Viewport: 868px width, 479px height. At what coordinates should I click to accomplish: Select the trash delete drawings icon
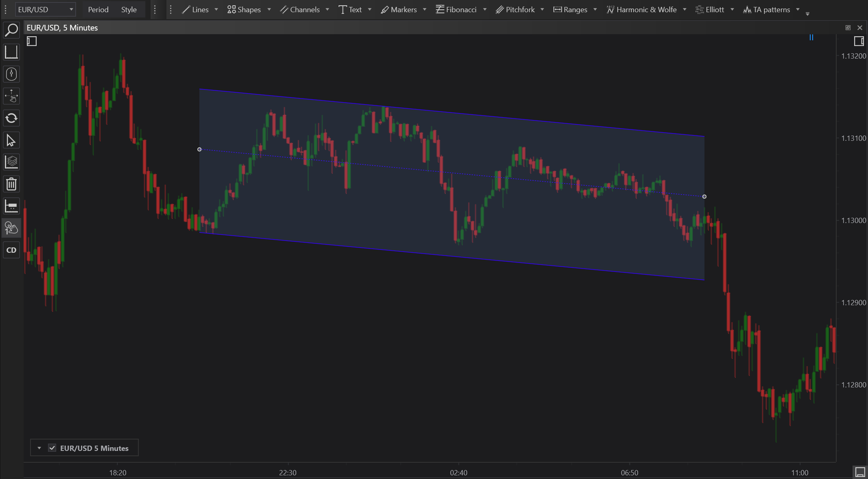[x=11, y=184]
